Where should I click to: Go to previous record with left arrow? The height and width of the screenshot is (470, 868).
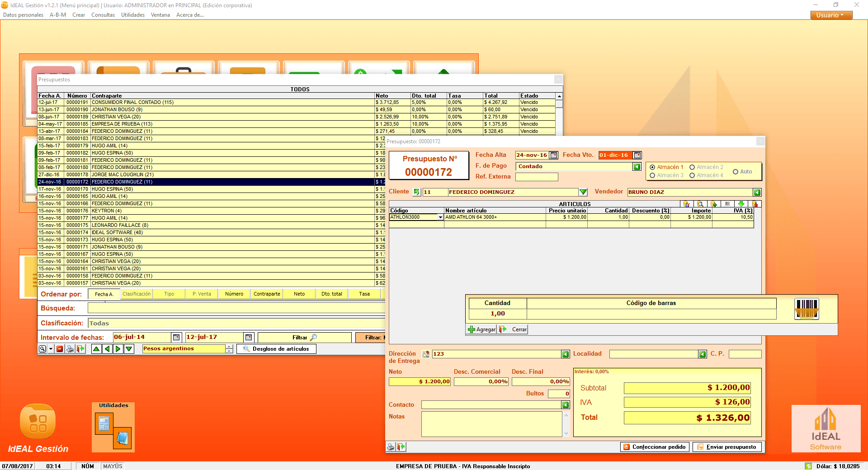[x=107, y=349]
